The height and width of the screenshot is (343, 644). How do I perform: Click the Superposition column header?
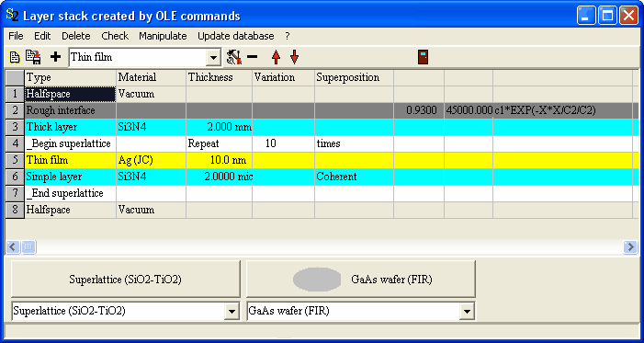(354, 78)
